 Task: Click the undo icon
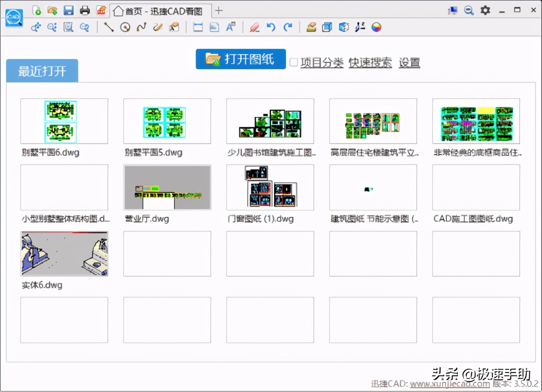point(271,27)
